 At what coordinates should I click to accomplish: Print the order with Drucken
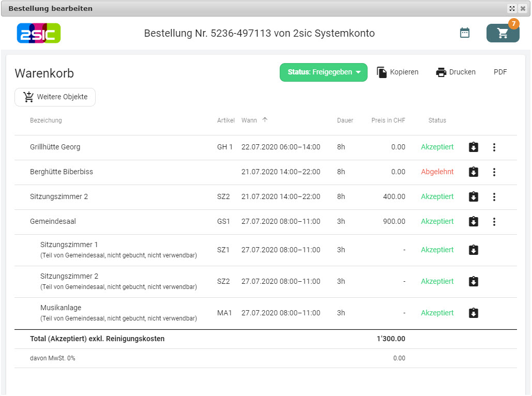coord(455,72)
